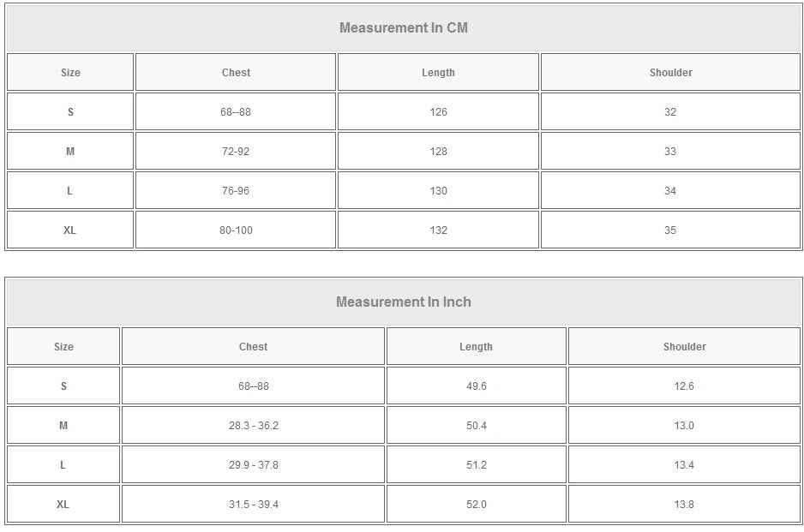Select the length cell showing 51.2
804x532 pixels.
(x=476, y=465)
